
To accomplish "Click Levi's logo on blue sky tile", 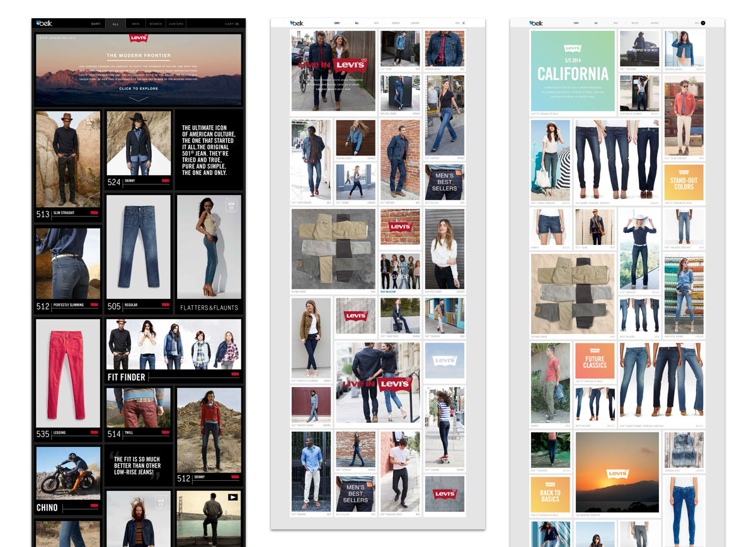I will (445, 361).
